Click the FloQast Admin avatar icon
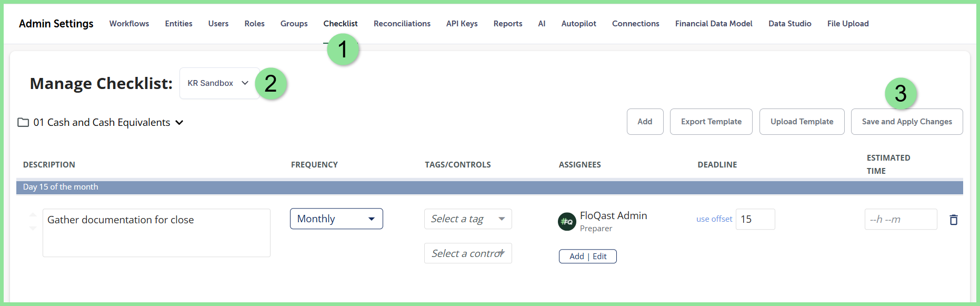 pos(567,222)
